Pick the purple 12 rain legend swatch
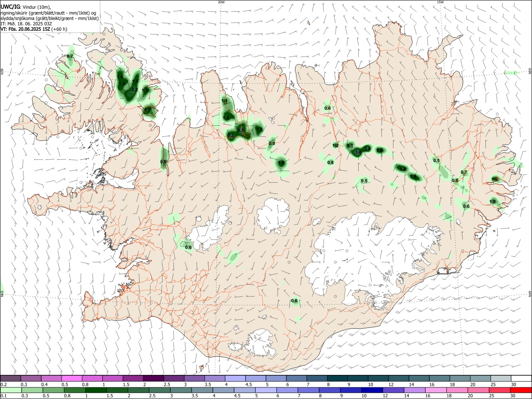532x399 pixels. tap(393, 390)
